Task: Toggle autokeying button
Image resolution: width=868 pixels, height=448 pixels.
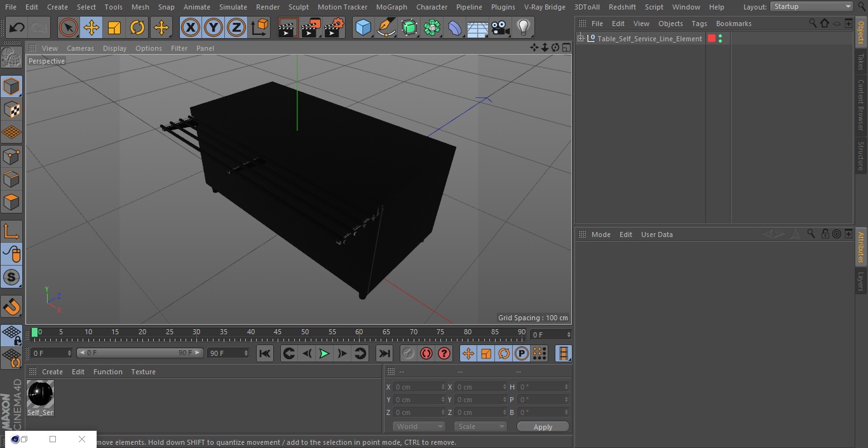Action: click(x=426, y=353)
